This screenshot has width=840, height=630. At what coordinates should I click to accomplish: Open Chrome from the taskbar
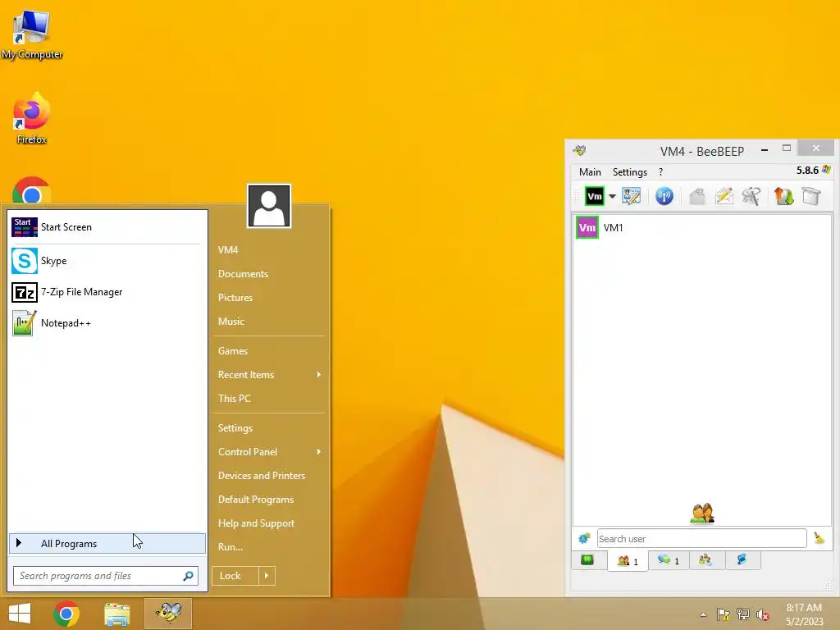pos(66,614)
